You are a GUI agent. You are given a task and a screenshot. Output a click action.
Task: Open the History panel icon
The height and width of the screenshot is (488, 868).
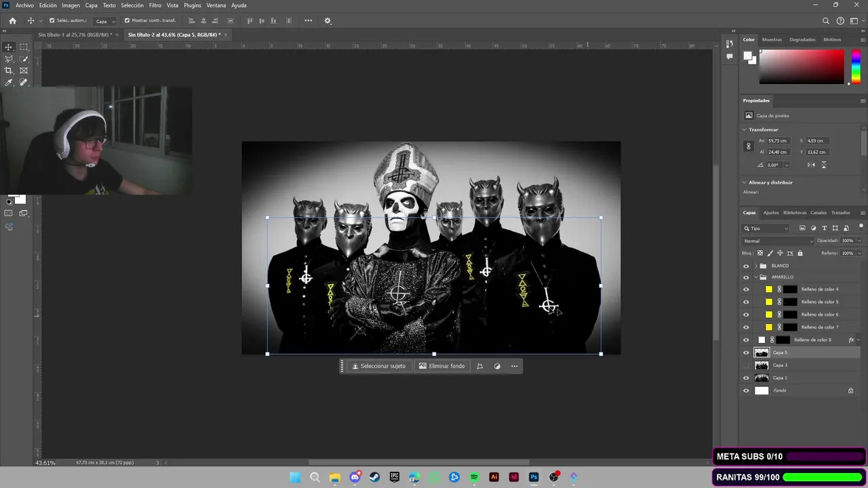[730, 44]
